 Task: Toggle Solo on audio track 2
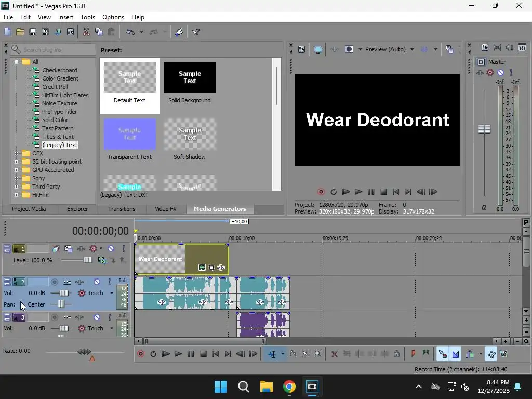pyautogui.click(x=109, y=282)
